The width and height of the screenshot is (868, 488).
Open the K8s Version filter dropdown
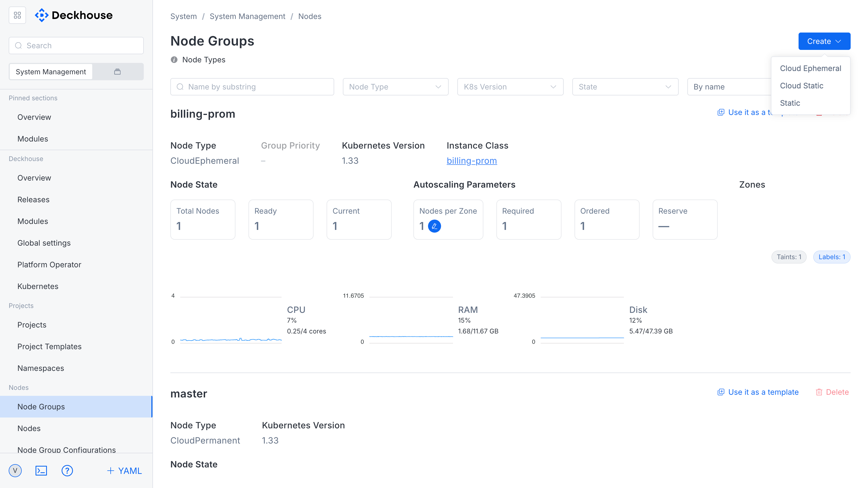(x=510, y=87)
